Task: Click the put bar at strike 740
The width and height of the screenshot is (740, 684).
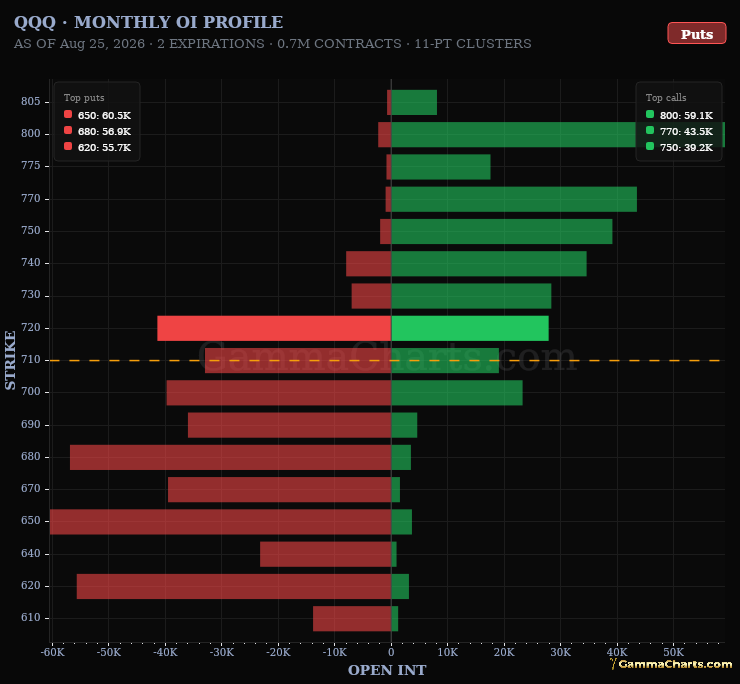Action: pyautogui.click(x=369, y=263)
